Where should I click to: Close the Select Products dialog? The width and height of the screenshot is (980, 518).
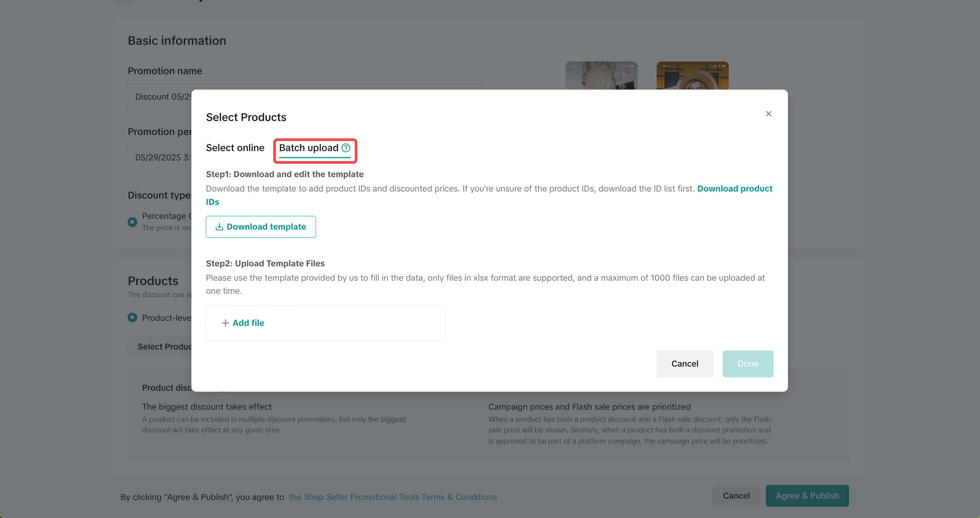pyautogui.click(x=768, y=114)
